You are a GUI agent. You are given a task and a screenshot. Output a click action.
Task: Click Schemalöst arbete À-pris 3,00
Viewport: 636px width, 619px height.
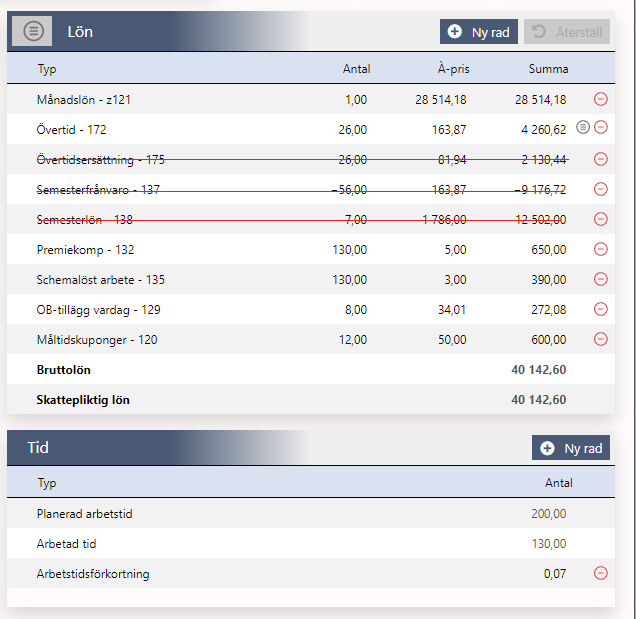pyautogui.click(x=456, y=280)
